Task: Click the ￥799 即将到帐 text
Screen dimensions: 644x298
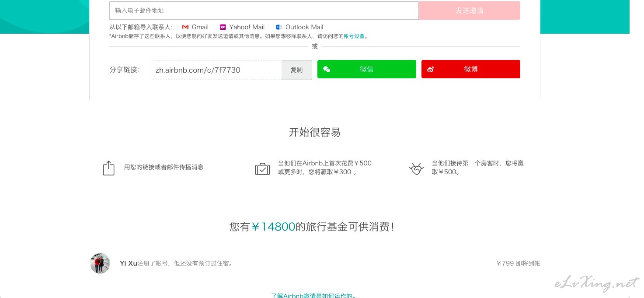Action: click(x=519, y=263)
